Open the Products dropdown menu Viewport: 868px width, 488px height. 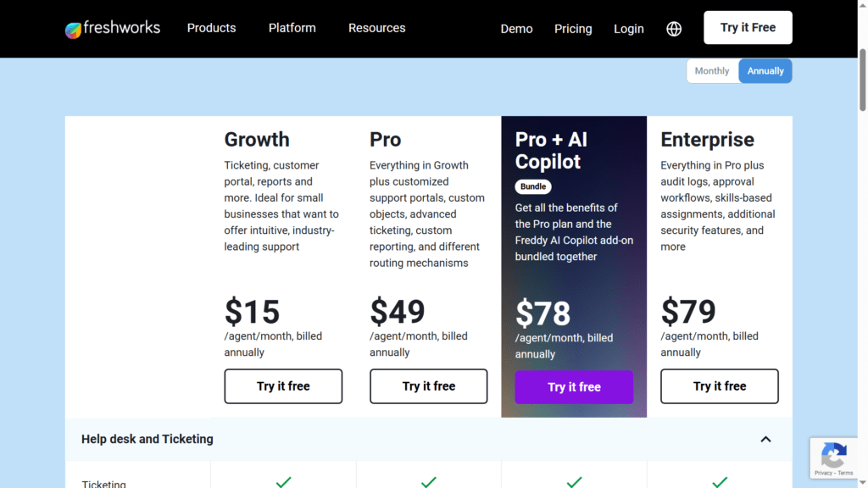click(211, 28)
